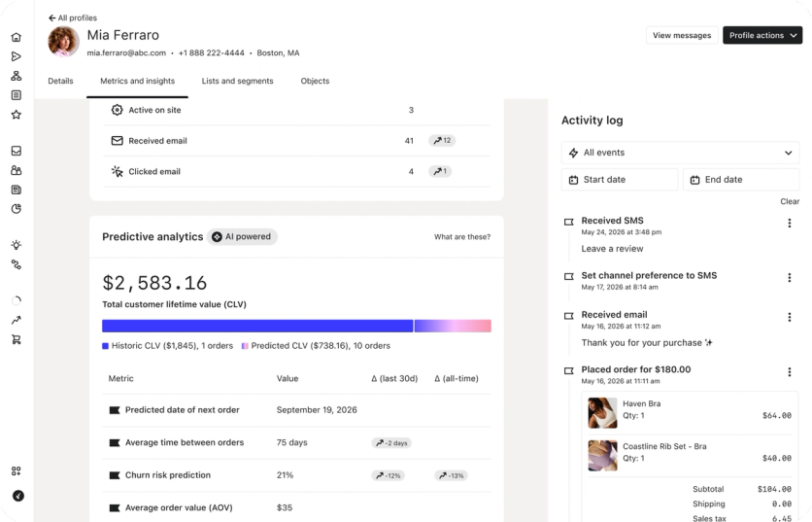The image size is (812, 522).
Task: Open the Profile actions dropdown
Action: (762, 35)
